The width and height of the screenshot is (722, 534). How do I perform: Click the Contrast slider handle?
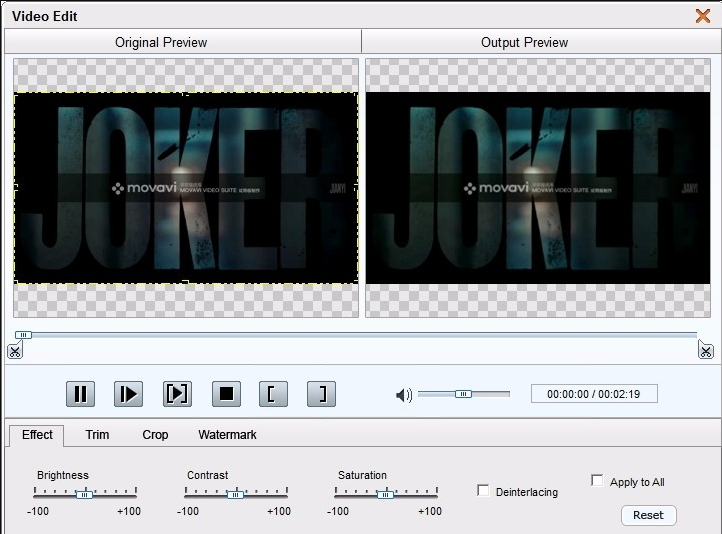click(235, 494)
